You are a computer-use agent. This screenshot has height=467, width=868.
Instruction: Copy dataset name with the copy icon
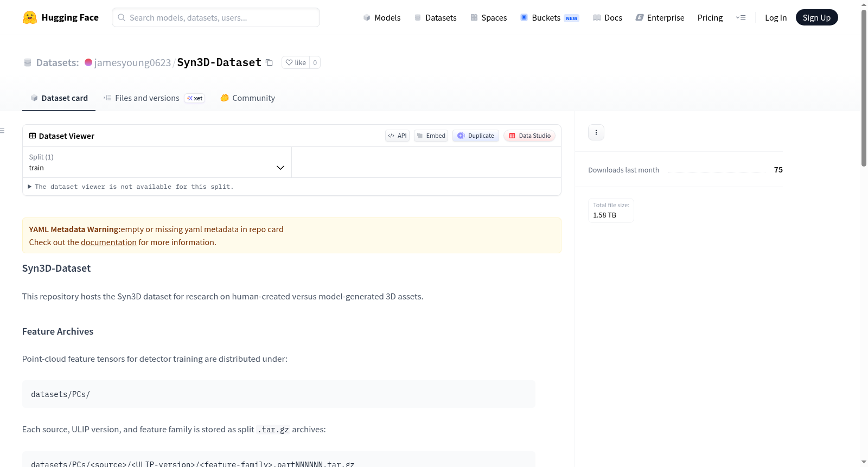269,62
